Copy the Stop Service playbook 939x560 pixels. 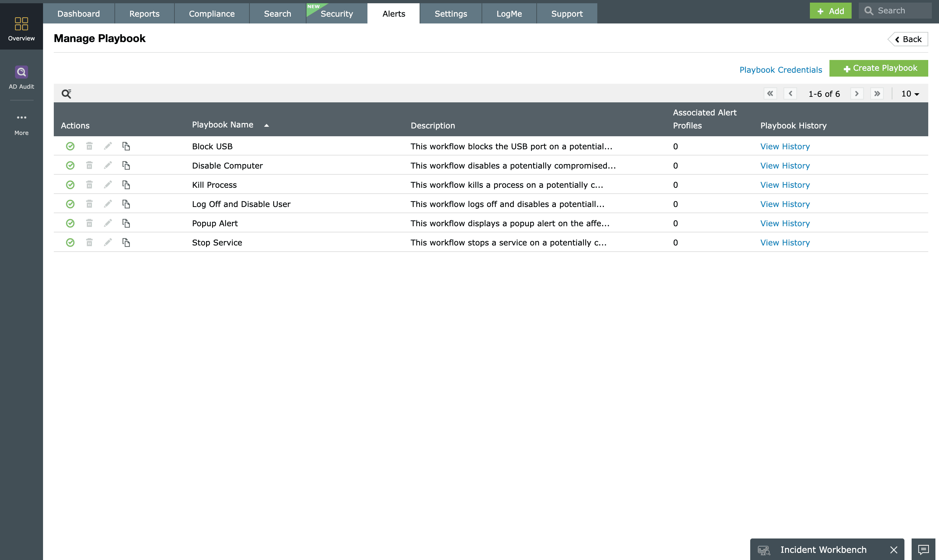click(x=126, y=242)
